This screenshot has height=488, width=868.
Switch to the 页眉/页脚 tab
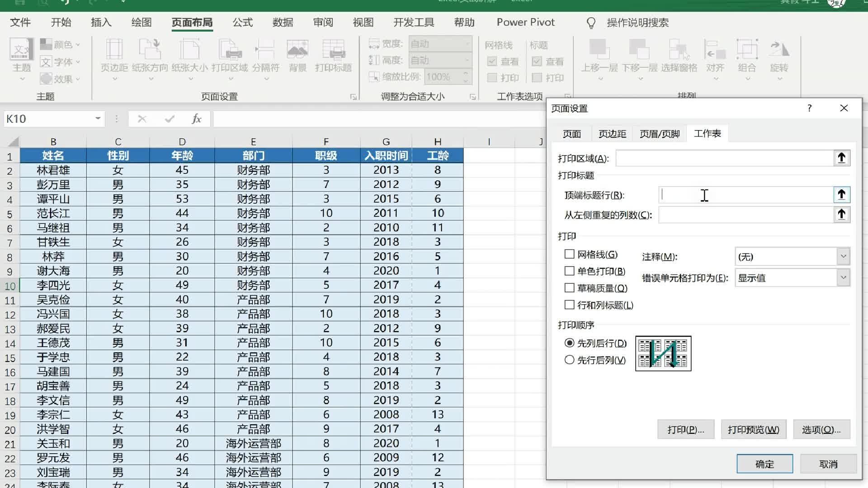pyautogui.click(x=660, y=134)
